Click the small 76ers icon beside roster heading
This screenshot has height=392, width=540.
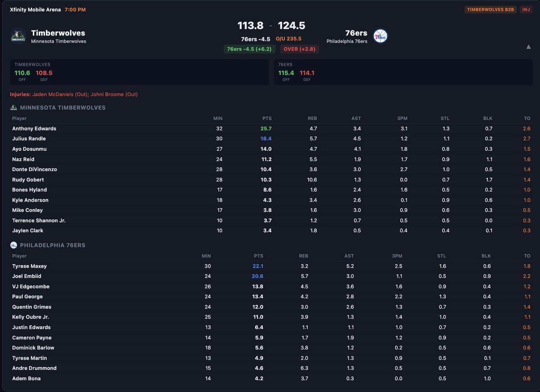[13, 246]
